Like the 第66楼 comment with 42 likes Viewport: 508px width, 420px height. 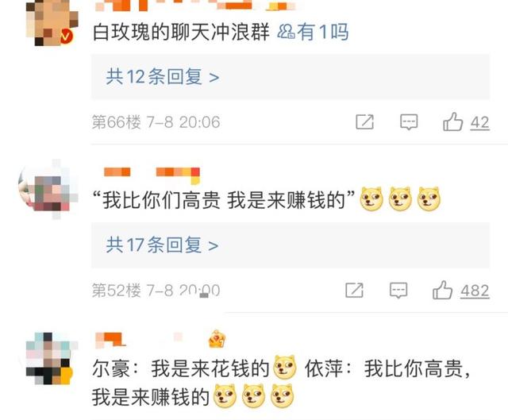[x=453, y=121]
